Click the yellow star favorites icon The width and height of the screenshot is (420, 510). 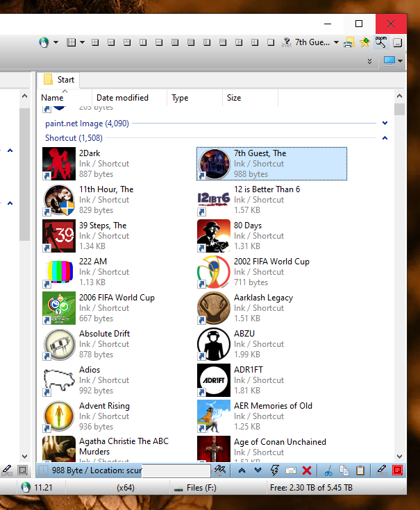point(365,42)
